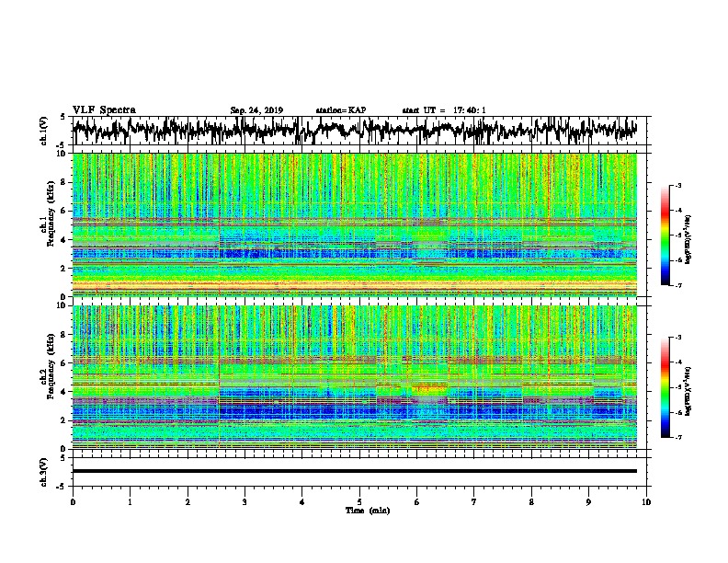Click the ch.1 "Frequency (kHz)" axis label
Image resolution: width=728 pixels, height=563 pixels.
click(x=51, y=213)
